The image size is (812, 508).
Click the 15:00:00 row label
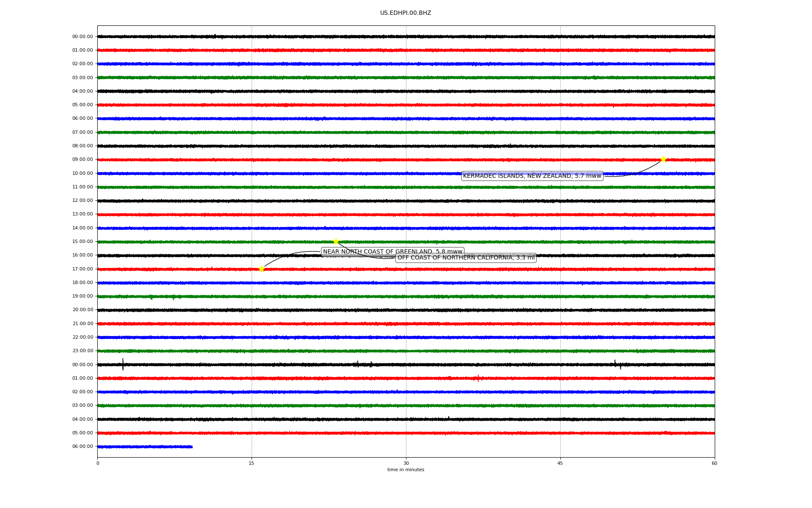coord(82,241)
